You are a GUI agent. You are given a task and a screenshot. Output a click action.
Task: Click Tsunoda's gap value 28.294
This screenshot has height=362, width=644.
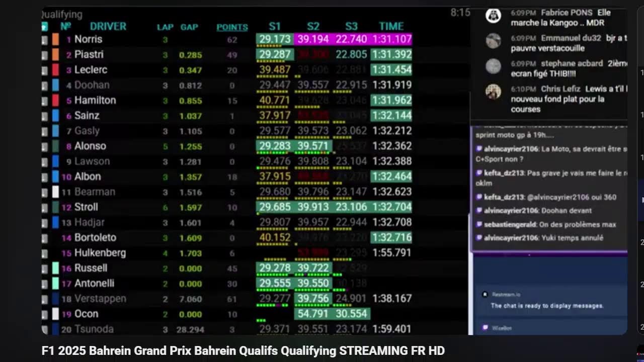point(190,330)
